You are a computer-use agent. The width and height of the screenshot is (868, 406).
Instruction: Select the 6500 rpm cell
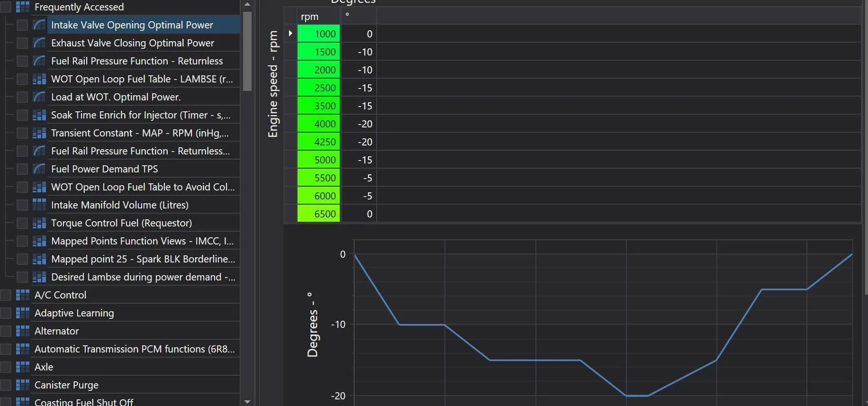point(318,214)
